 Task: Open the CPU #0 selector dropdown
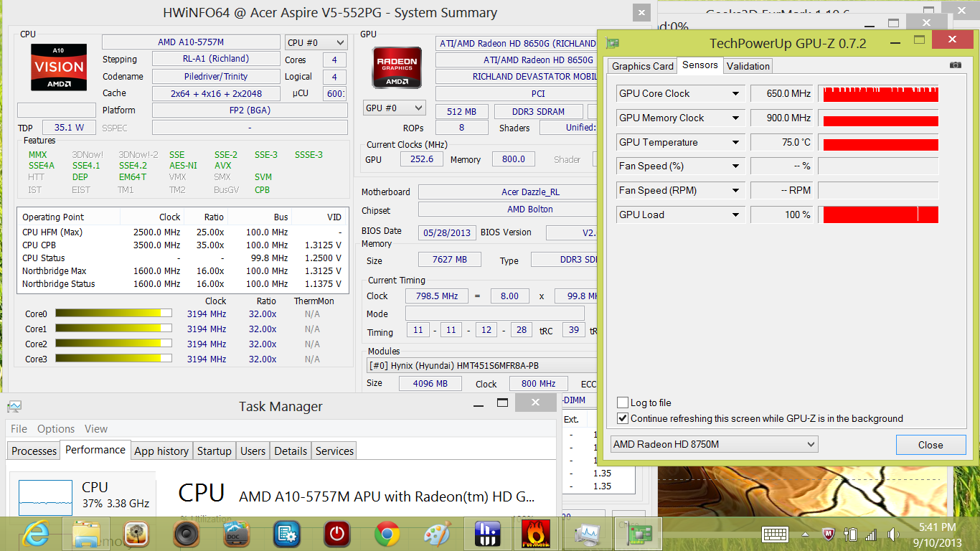316,42
